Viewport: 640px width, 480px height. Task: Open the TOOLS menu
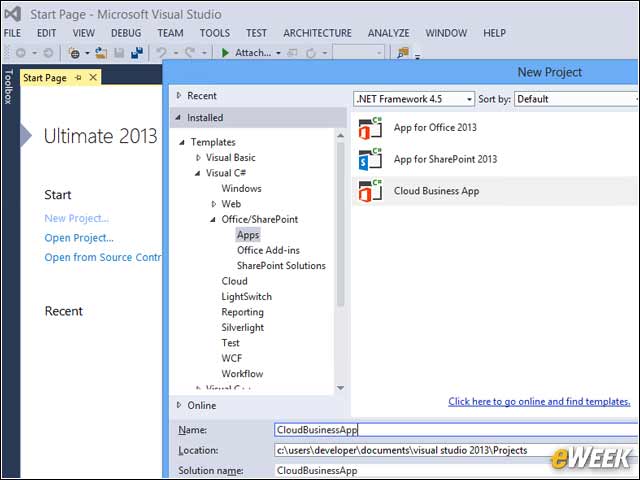tap(215, 33)
